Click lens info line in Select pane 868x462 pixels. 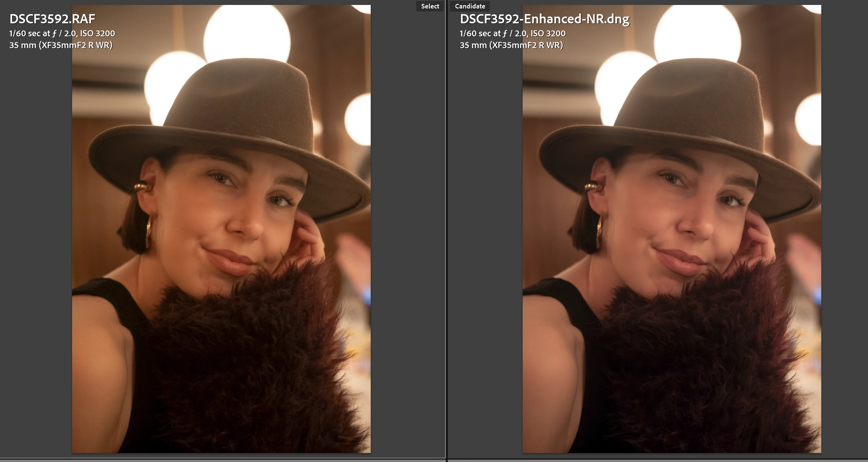pyautogui.click(x=61, y=45)
